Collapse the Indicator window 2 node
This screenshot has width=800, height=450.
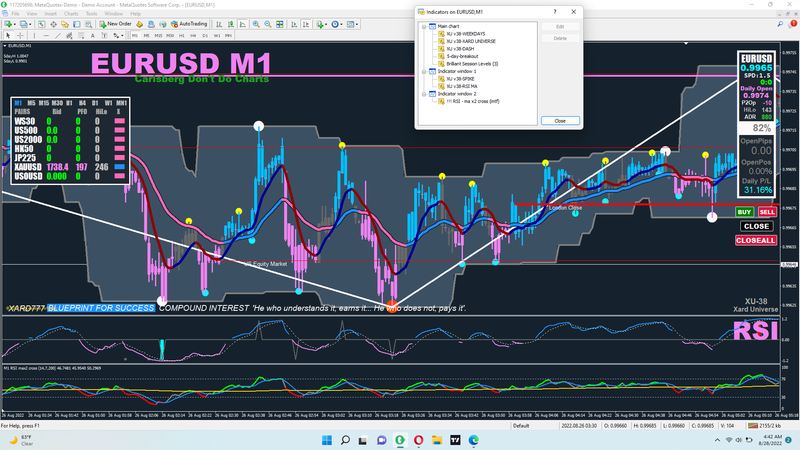tap(424, 94)
